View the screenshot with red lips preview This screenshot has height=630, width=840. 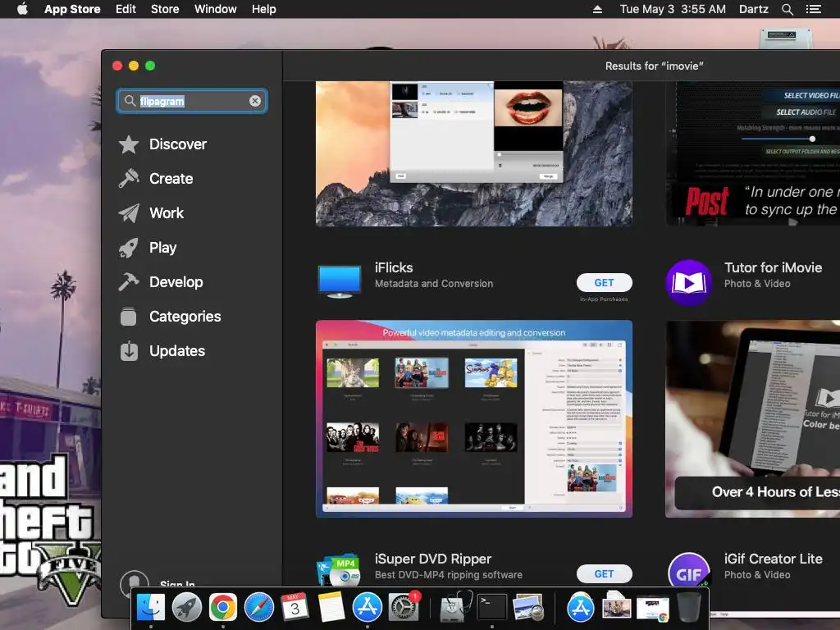(473, 153)
